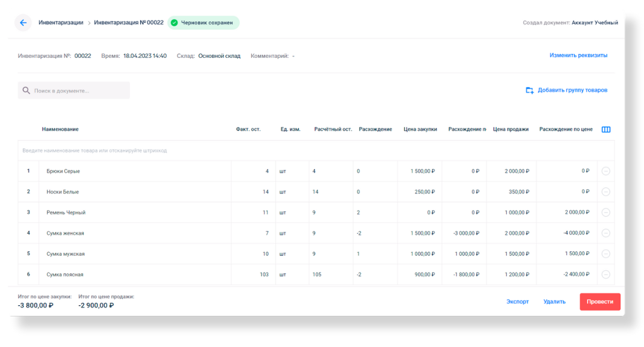Viewport: 644px width, 347px height.
Task: Edit actual stock 4 for Брюки Серые
Action: click(x=253, y=171)
